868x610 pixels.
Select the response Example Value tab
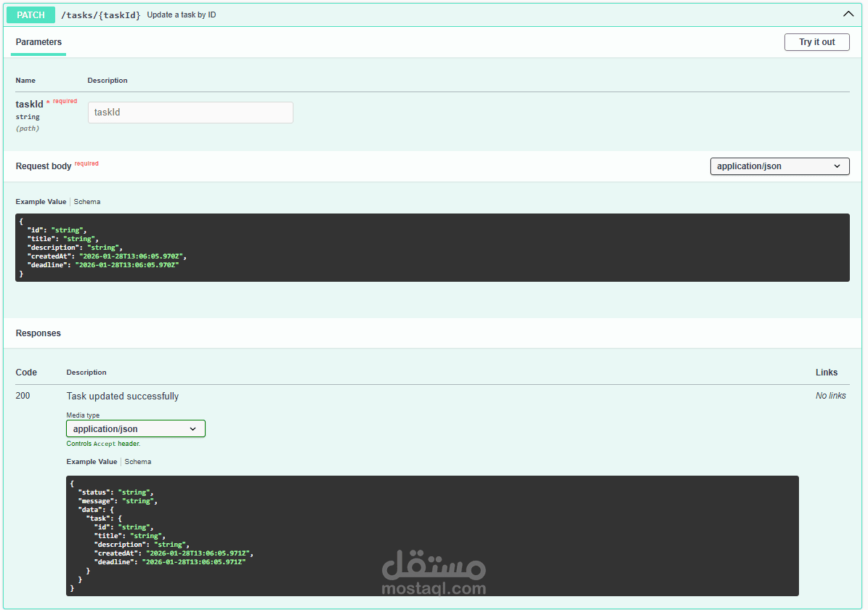click(x=92, y=462)
